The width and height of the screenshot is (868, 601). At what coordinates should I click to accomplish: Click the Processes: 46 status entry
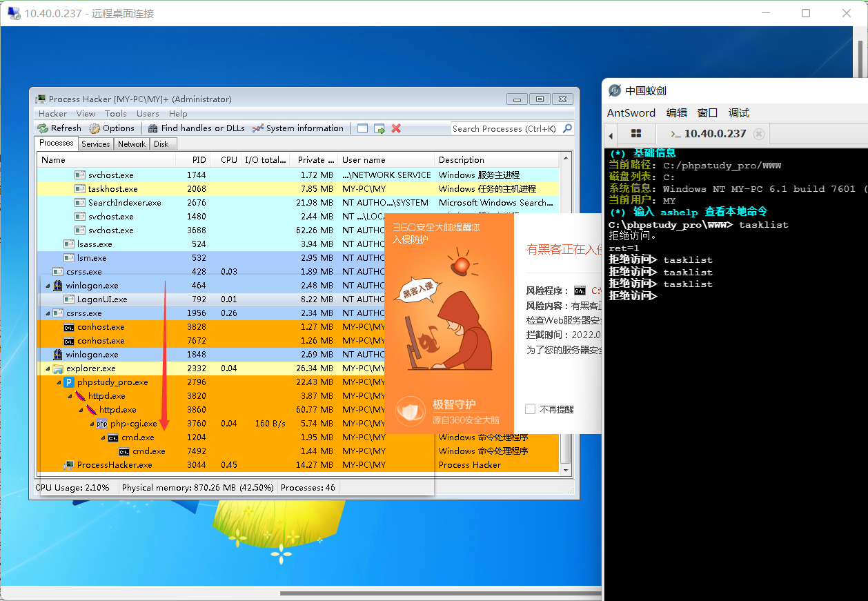coord(308,488)
